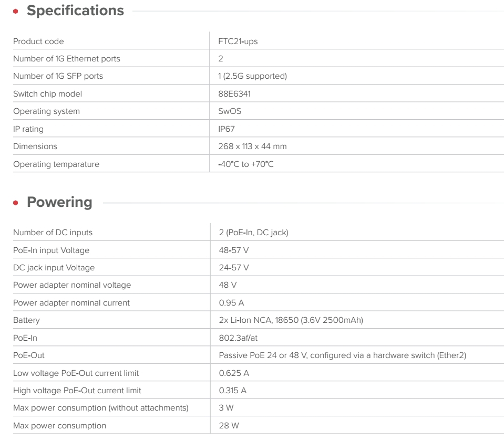Image resolution: width=504 pixels, height=441 pixels.
Task: Click the "1 (2.5G supported)" SFP ports value
Action: [x=252, y=76]
